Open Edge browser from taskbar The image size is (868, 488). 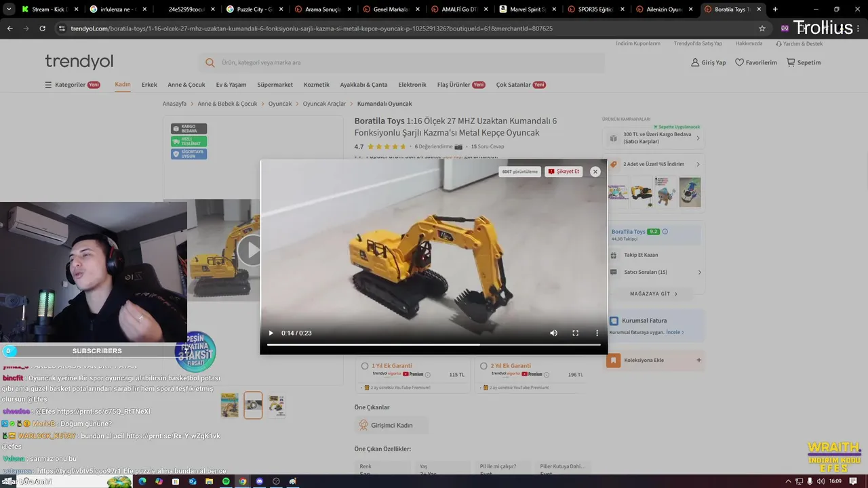[142, 481]
